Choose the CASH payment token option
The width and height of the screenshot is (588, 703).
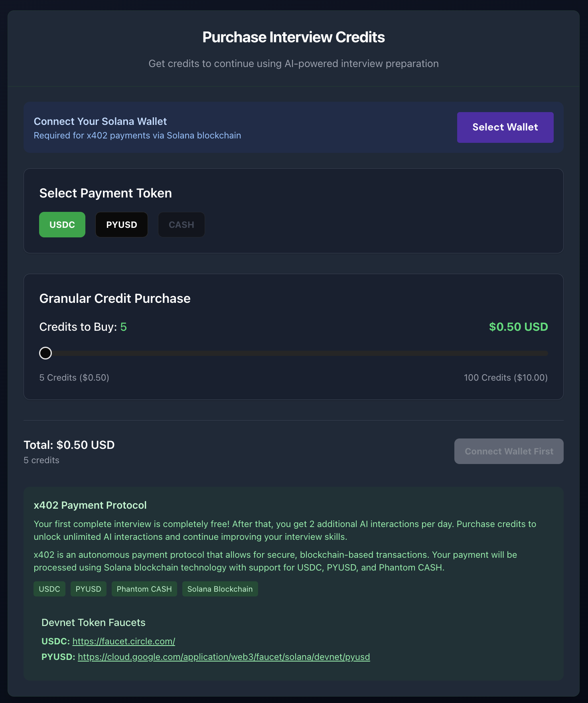(x=181, y=224)
